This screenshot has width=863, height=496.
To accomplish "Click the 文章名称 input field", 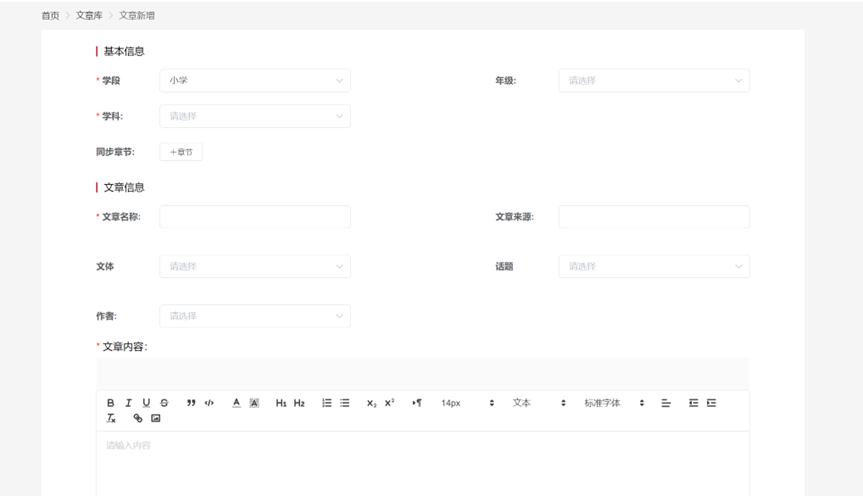I will pos(254,217).
